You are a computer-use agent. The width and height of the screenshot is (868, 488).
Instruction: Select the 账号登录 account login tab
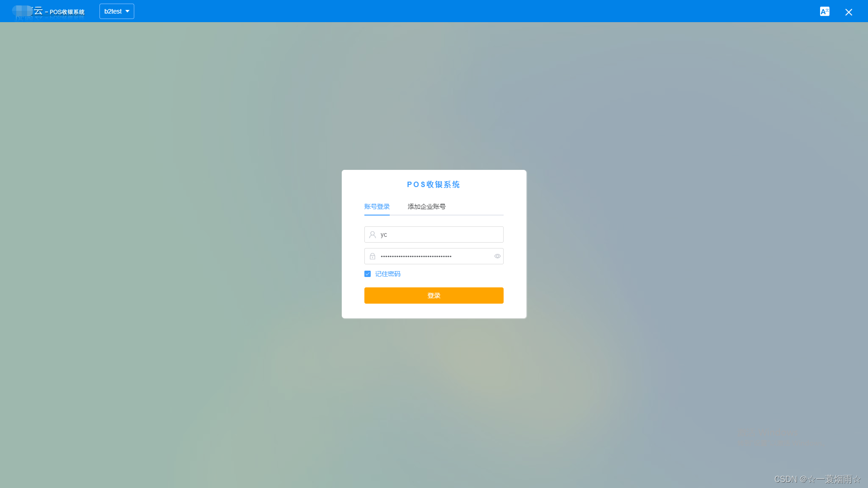click(377, 206)
